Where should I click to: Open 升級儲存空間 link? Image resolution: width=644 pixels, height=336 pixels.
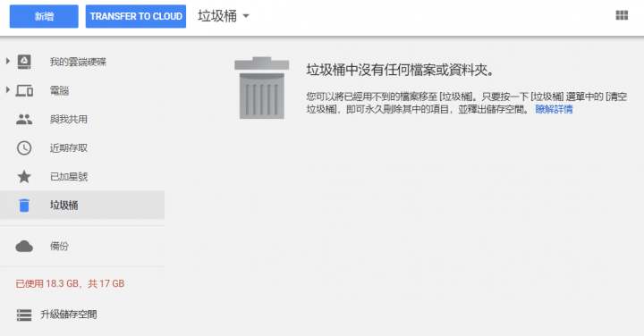[69, 315]
